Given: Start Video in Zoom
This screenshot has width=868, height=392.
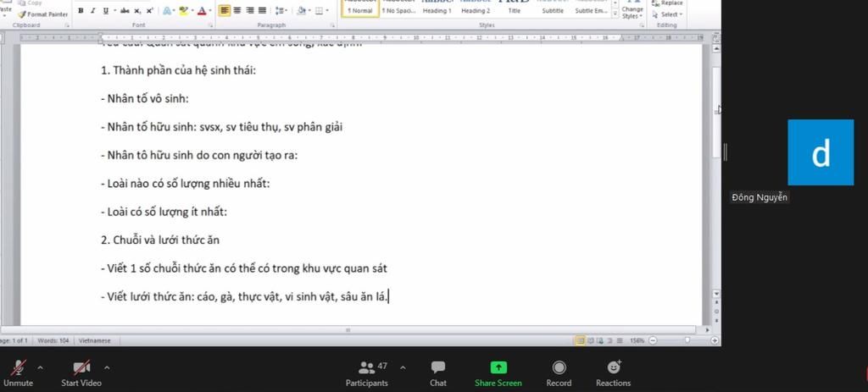Looking at the screenshot, I should coord(81,373).
